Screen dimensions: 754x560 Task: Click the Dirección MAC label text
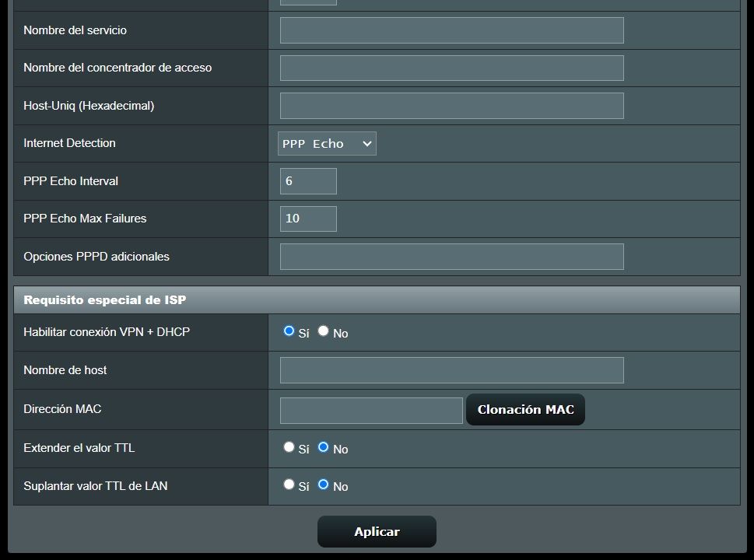click(62, 409)
